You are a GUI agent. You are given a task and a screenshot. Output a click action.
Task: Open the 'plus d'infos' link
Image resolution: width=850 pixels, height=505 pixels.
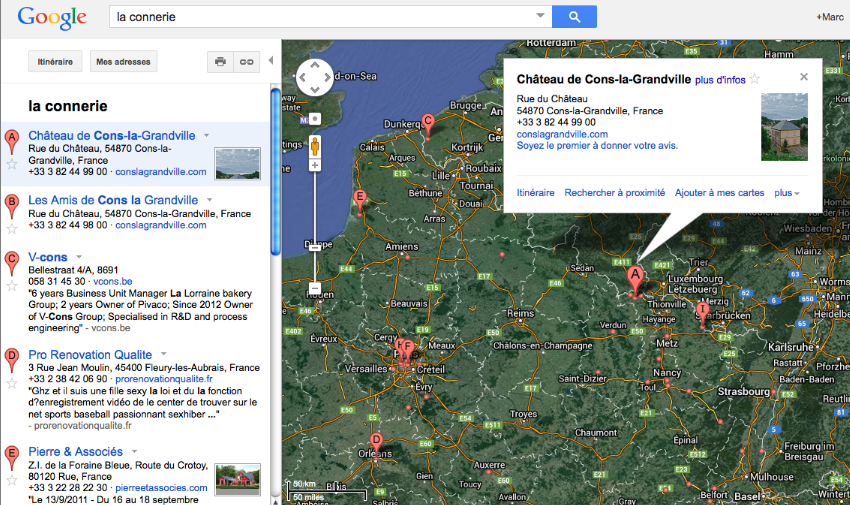tap(720, 80)
